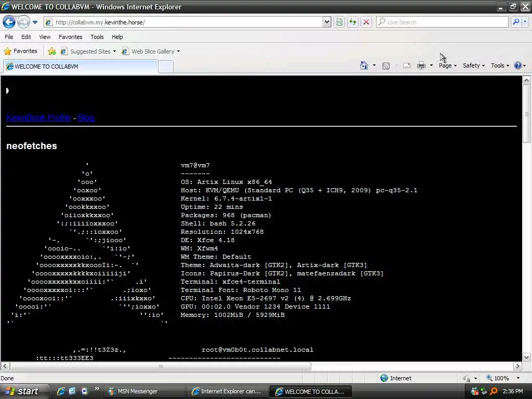The width and height of the screenshot is (532, 399).
Task: Open the KevinBook Profile link
Action: [x=38, y=118]
